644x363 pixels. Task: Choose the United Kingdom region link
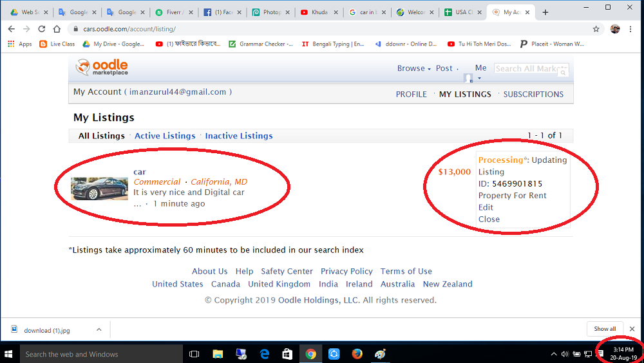click(279, 284)
